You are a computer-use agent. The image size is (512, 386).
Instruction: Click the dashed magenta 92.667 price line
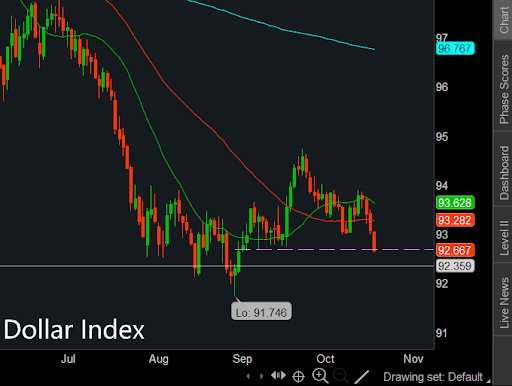coord(333,249)
